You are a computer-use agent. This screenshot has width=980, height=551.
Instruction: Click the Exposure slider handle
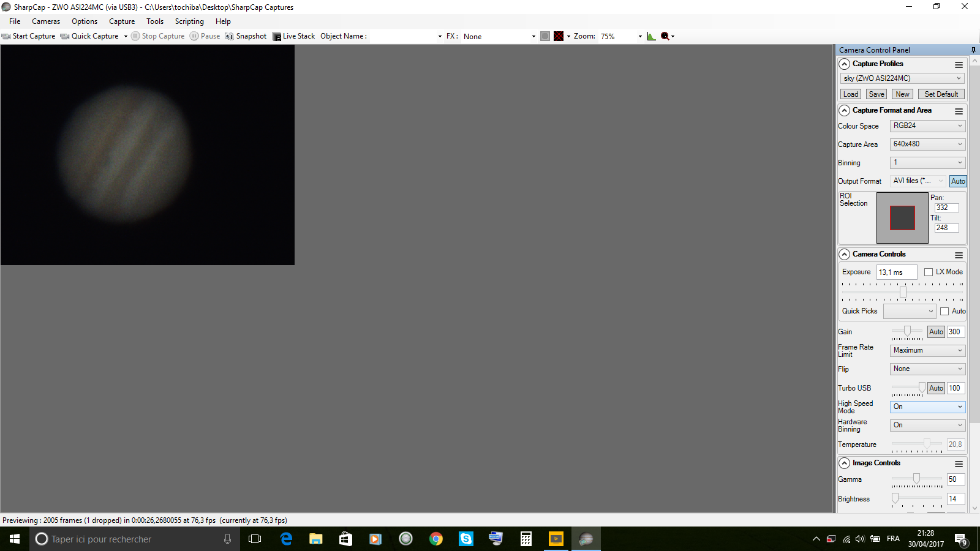coord(903,292)
